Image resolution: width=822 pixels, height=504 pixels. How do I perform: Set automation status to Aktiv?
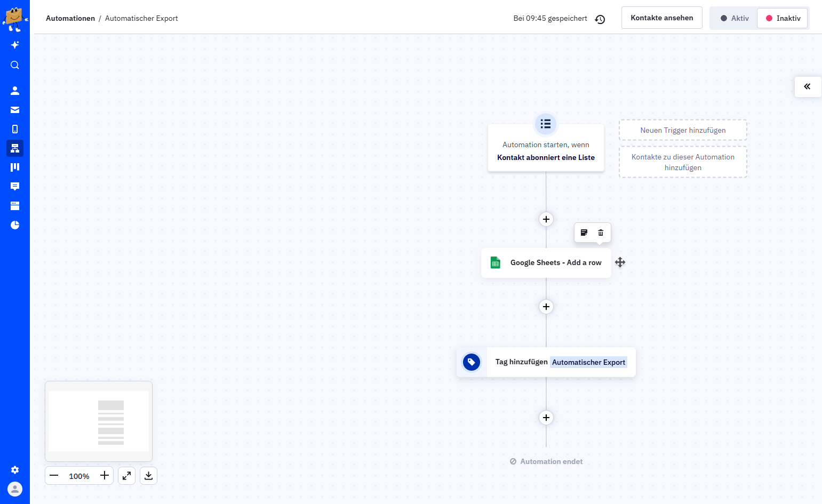pos(734,18)
